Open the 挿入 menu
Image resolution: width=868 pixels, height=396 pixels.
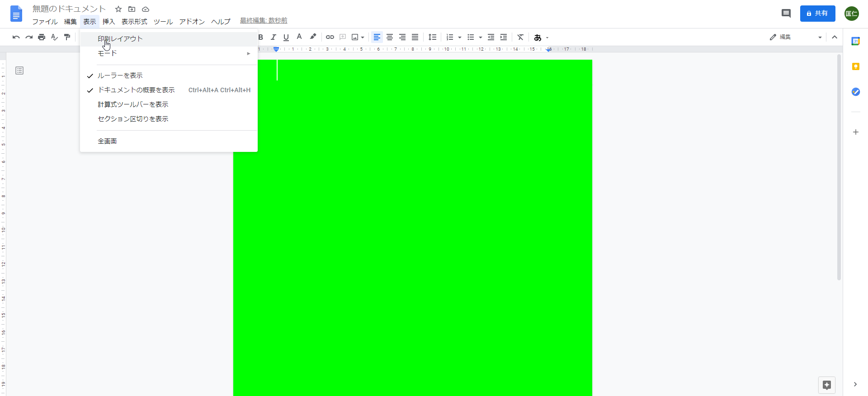[x=109, y=21]
